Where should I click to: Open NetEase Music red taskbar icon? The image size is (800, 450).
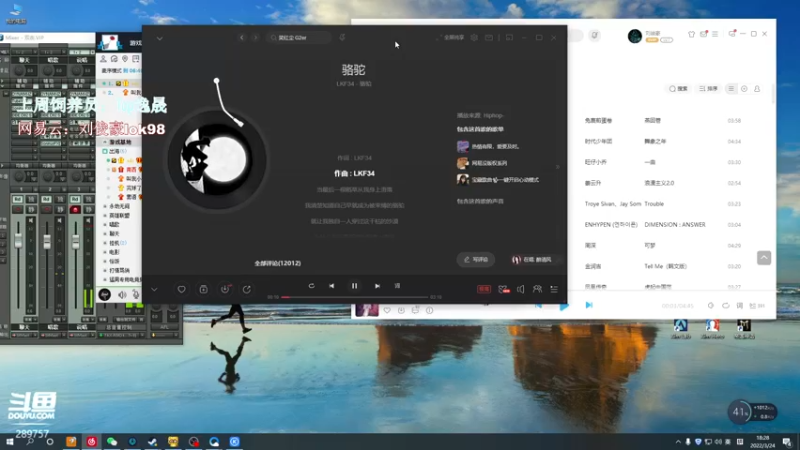point(92,442)
